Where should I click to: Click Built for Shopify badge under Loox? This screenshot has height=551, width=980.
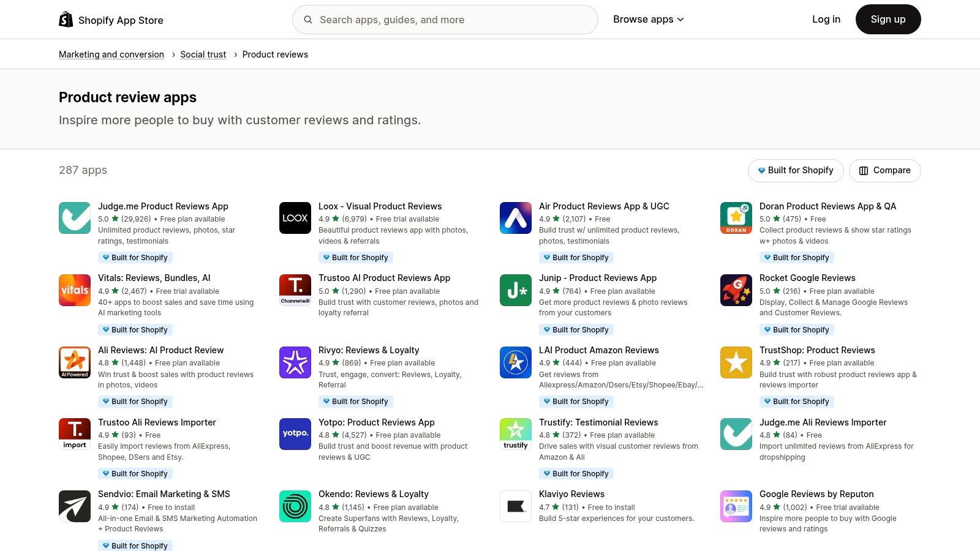[356, 258]
